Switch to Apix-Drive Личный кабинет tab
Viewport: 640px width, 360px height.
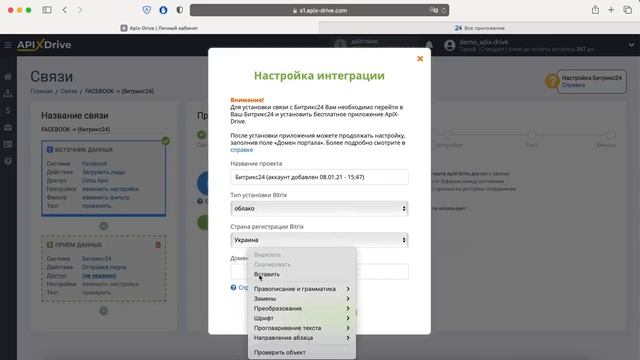(159, 28)
